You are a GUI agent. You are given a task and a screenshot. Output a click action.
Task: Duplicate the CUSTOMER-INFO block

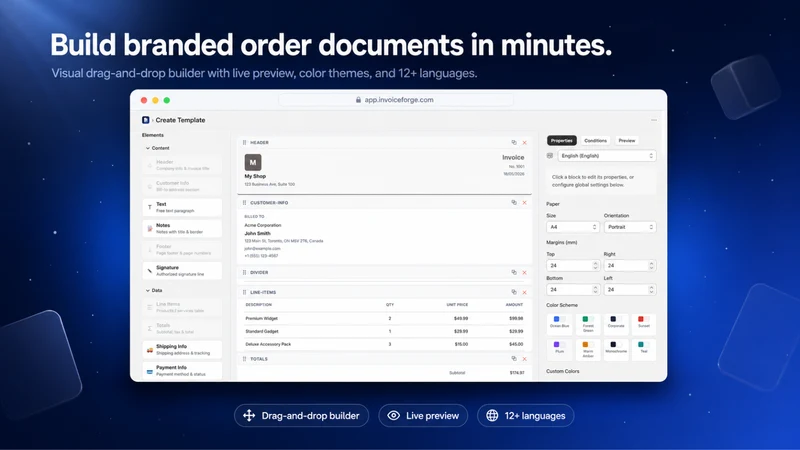tap(514, 203)
